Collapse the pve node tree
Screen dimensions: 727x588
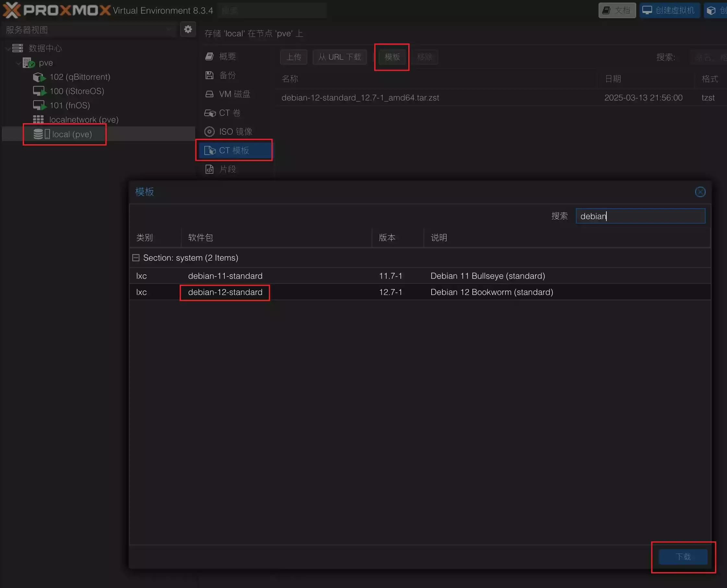(x=18, y=63)
